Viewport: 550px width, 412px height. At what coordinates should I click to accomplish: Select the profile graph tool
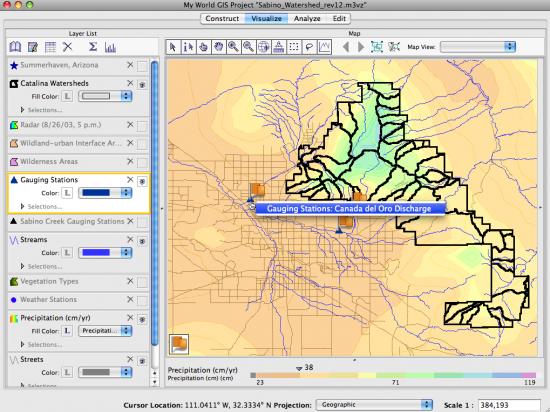(x=324, y=47)
